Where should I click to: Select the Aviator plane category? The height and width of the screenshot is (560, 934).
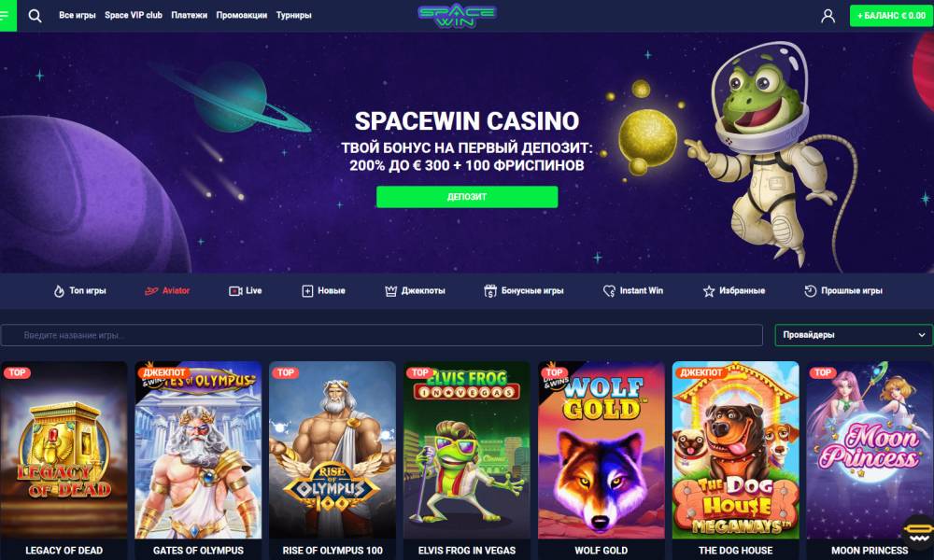point(167,290)
